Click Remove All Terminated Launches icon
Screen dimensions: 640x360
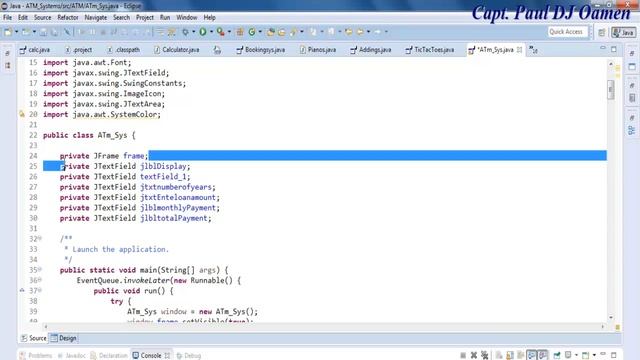click(484, 355)
